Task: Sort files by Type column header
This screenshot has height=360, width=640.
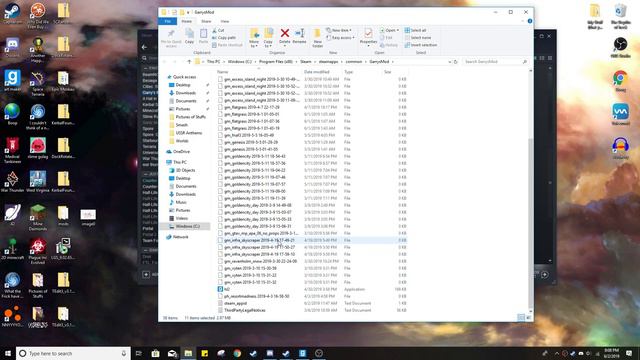Action: coord(348,72)
